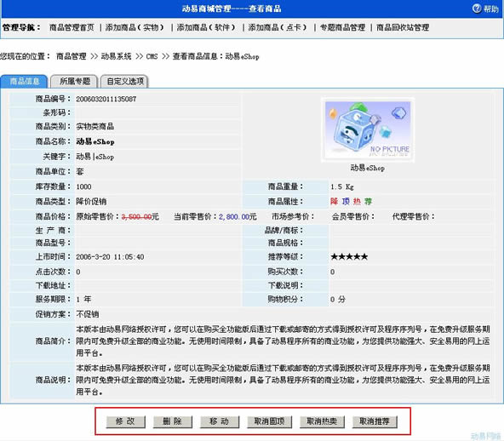The height and width of the screenshot is (441, 504).
Task: Click the NO PICTURE product thumbnail
Action: coord(368,130)
